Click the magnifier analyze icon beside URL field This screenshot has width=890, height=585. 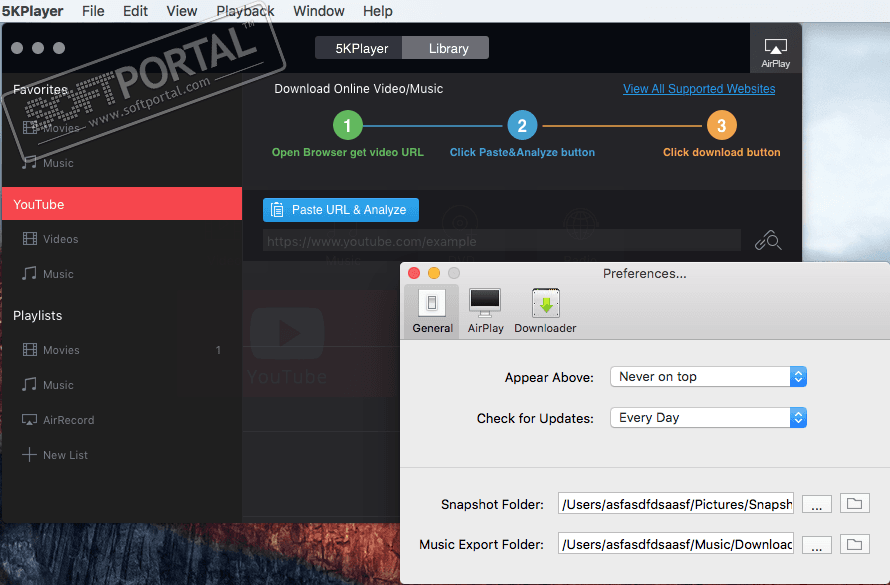(x=768, y=241)
